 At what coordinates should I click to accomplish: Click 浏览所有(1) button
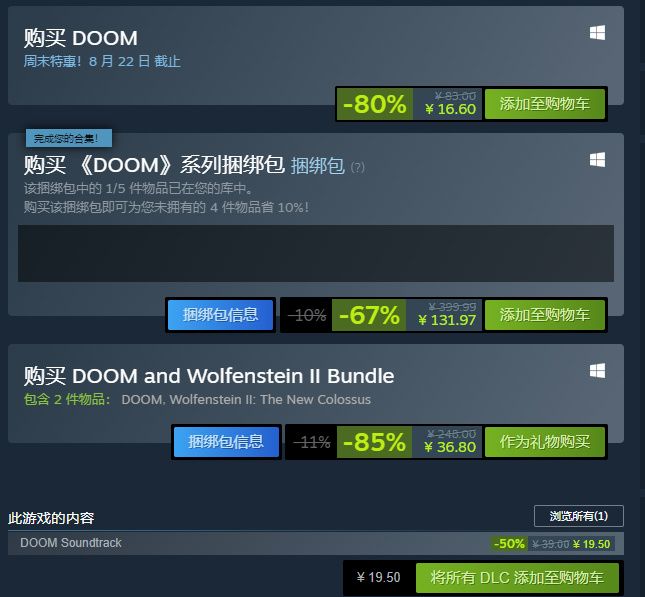(x=579, y=516)
